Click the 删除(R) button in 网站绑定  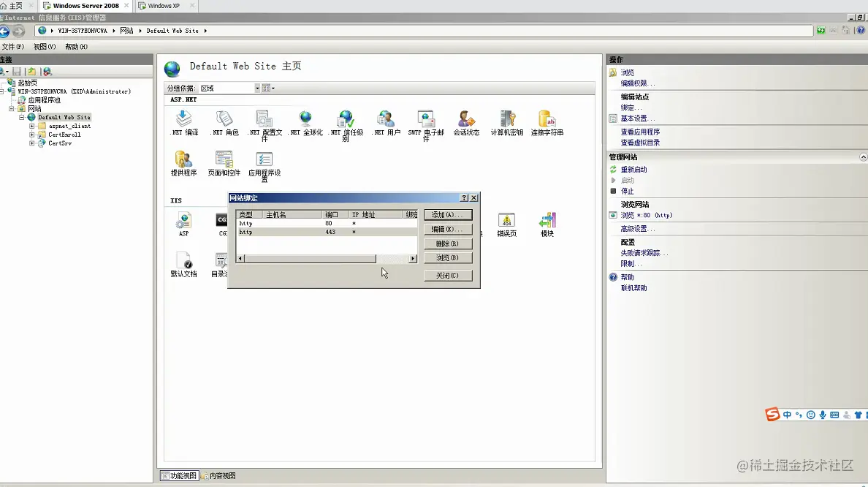point(448,243)
